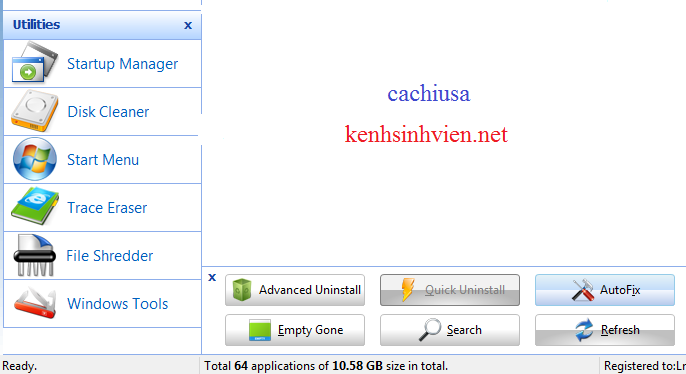This screenshot has height=374, width=686.
Task: Select the Start Menu Windows orb icon
Action: (35, 159)
